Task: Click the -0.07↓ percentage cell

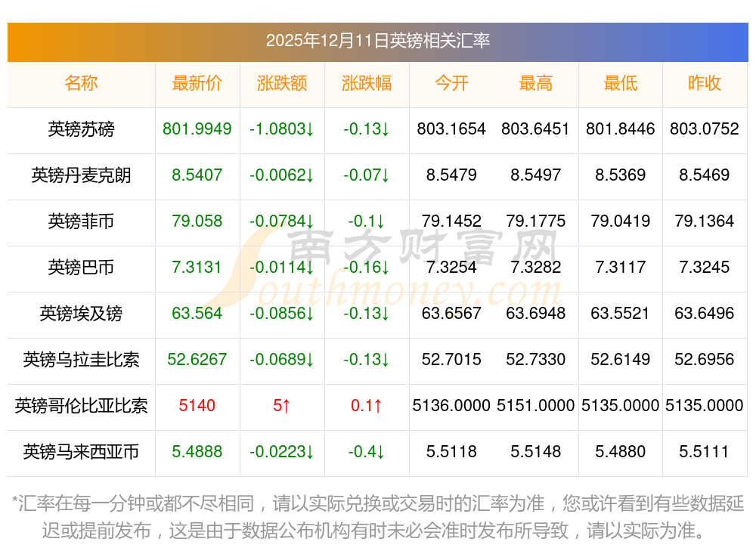Action: (x=367, y=175)
